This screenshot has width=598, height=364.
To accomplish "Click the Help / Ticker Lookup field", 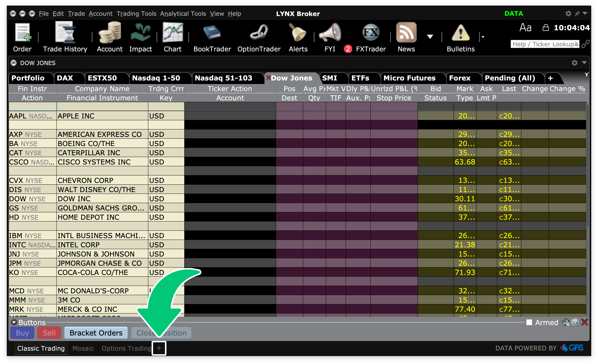I will 545,44.
